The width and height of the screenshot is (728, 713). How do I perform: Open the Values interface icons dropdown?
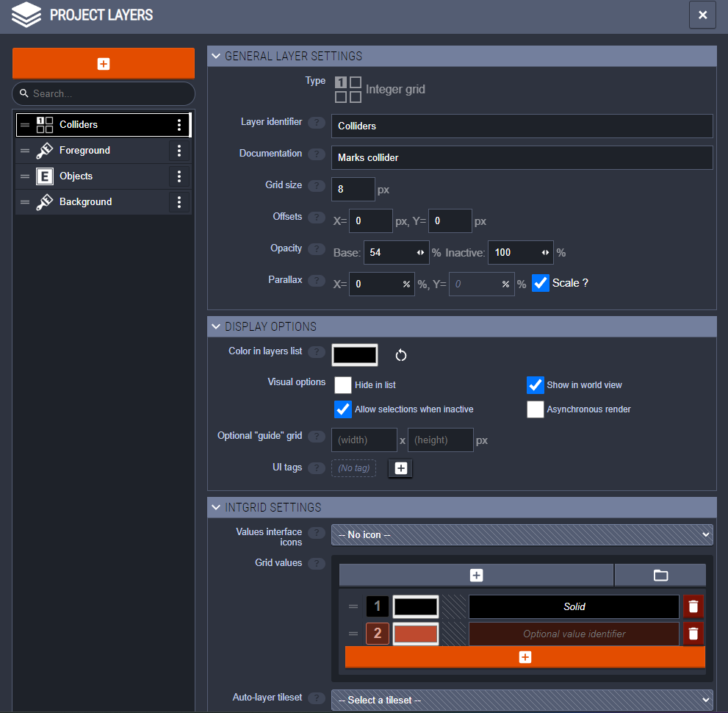522,534
